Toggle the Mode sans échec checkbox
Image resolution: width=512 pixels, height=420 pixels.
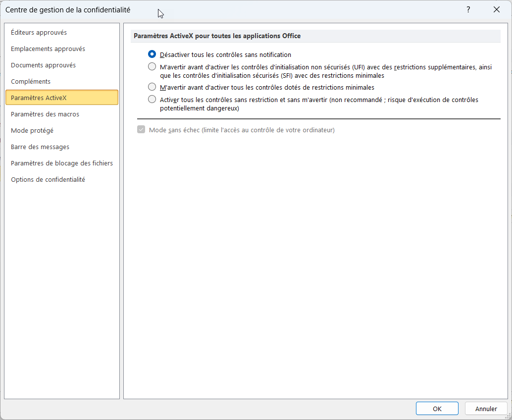[141, 130]
